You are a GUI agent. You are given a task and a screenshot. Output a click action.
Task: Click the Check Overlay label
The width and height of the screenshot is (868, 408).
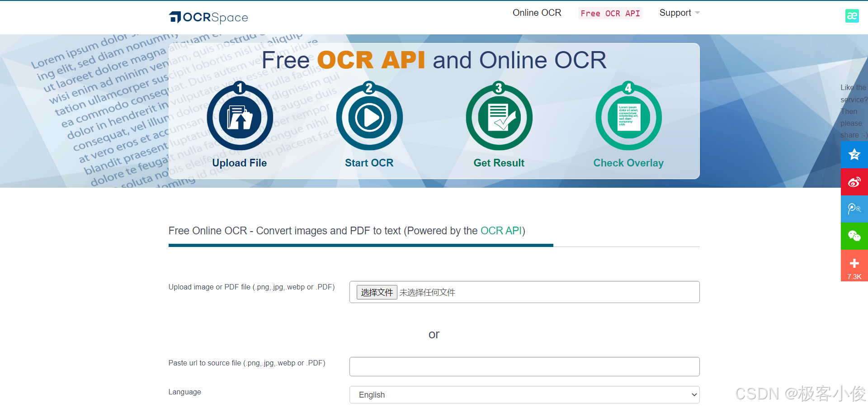[x=628, y=163]
